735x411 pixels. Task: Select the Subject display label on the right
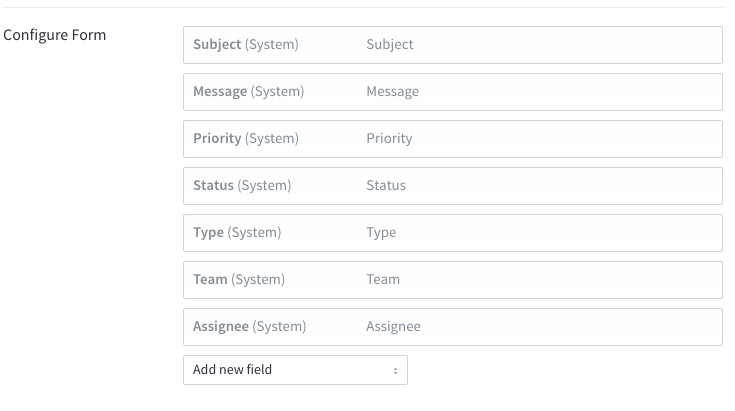pos(390,45)
